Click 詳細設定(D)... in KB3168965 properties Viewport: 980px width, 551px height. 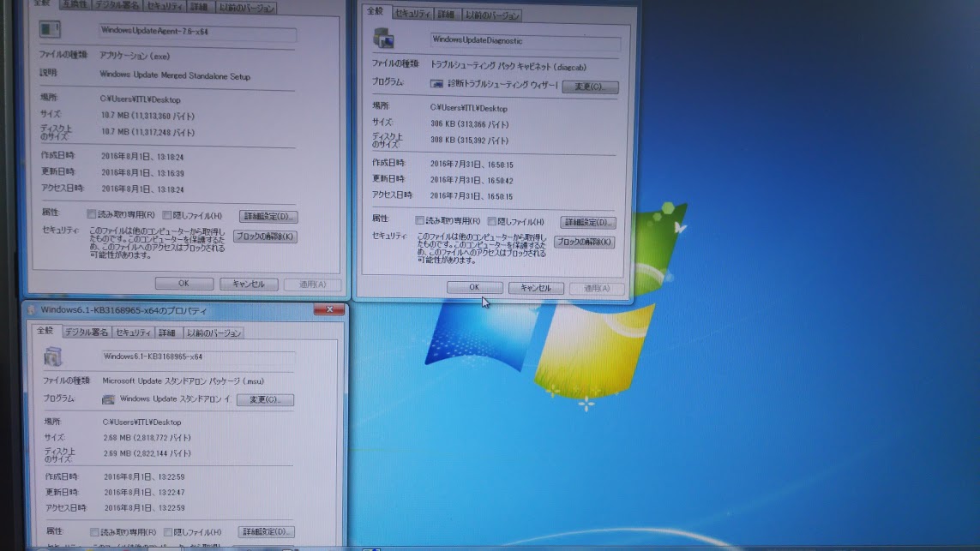pyautogui.click(x=267, y=531)
